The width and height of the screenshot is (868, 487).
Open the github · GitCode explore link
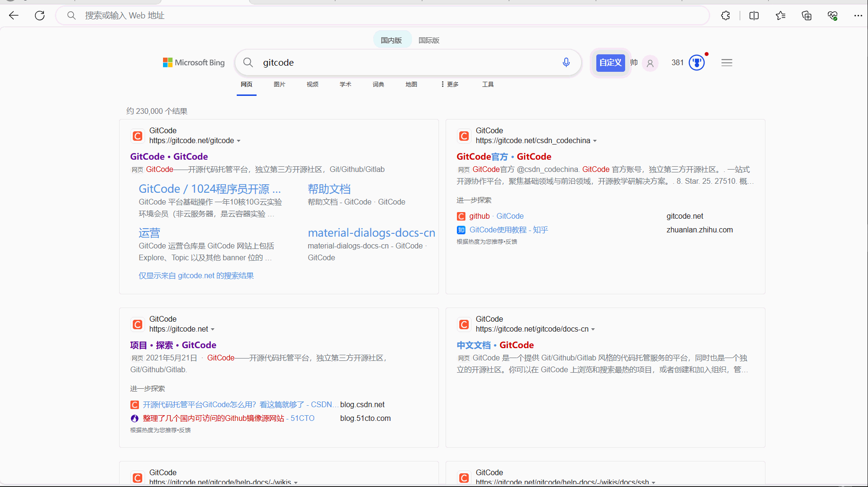pos(496,216)
